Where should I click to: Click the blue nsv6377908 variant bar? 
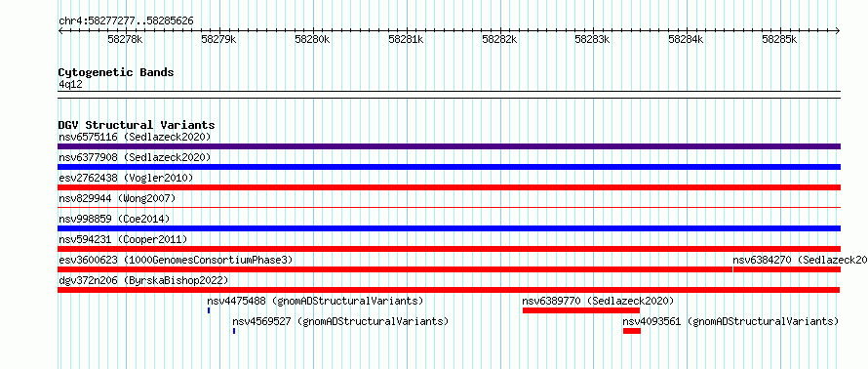click(449, 167)
